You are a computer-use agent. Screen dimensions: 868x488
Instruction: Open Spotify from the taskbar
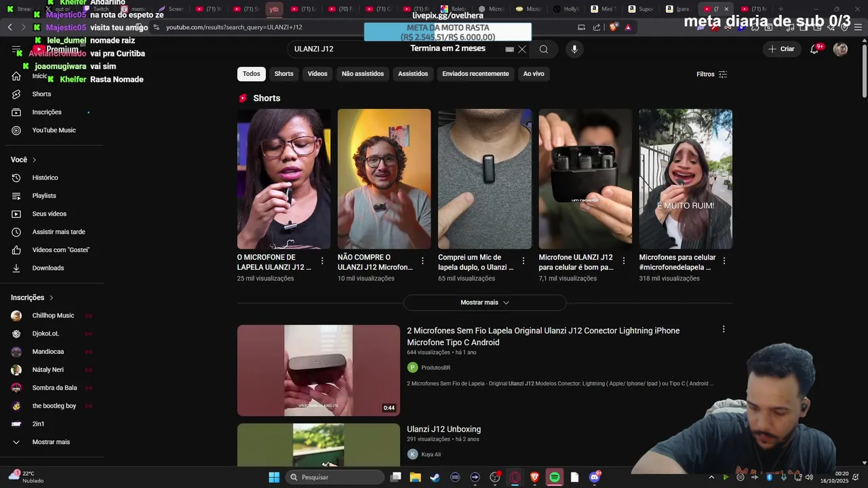[x=555, y=477]
